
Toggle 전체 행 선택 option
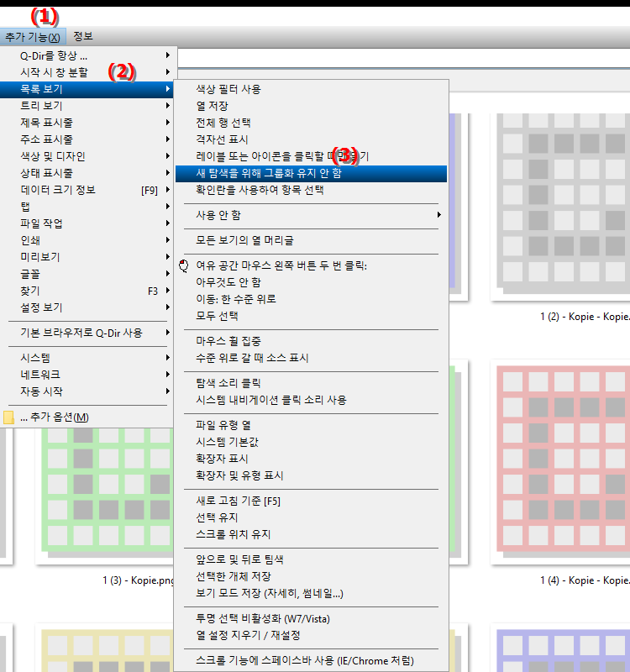[x=311, y=123]
